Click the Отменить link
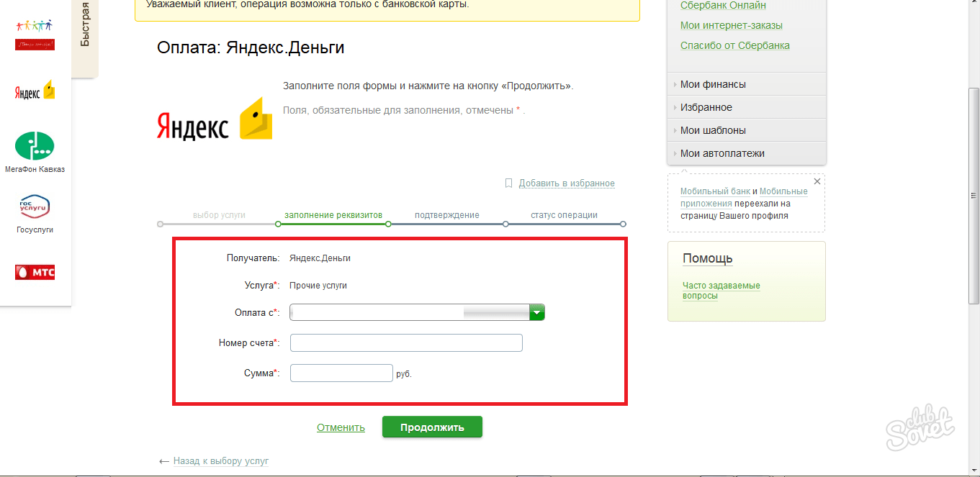The image size is (980, 477). coord(341,427)
